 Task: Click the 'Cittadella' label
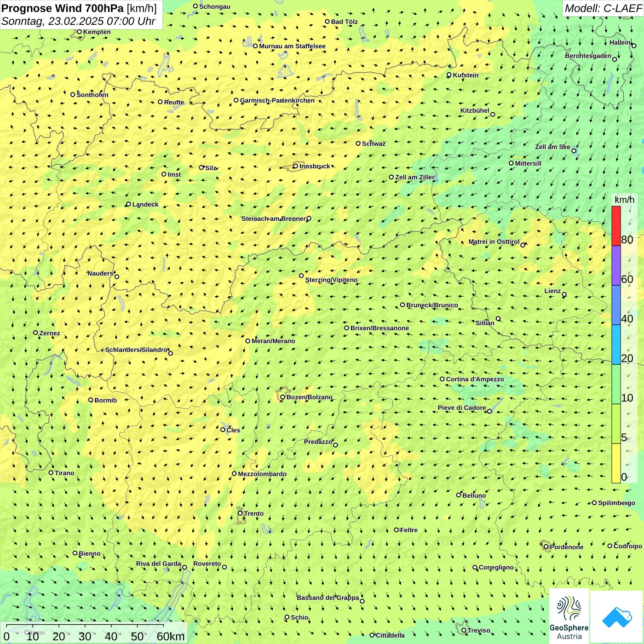[x=391, y=635]
